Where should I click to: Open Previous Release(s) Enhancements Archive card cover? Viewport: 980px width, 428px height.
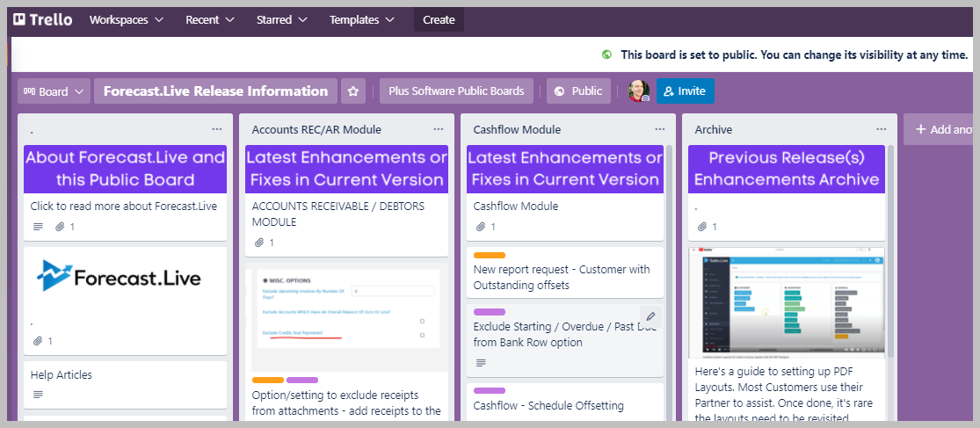tap(787, 169)
